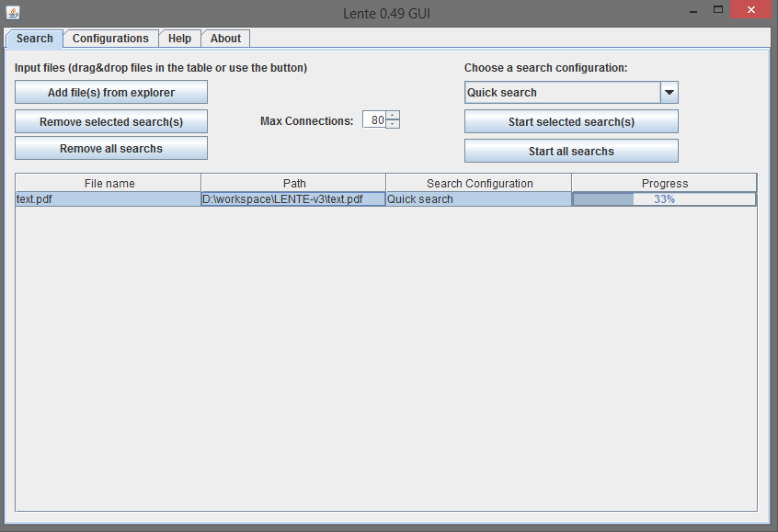Click the Java coffee cup title bar icon
Image resolution: width=778 pixels, height=532 pixels.
12,12
